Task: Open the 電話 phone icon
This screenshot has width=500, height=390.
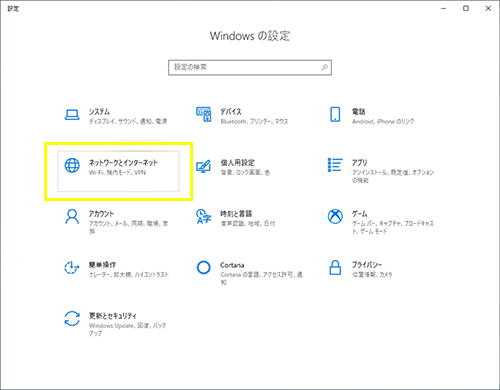Action: [x=335, y=114]
